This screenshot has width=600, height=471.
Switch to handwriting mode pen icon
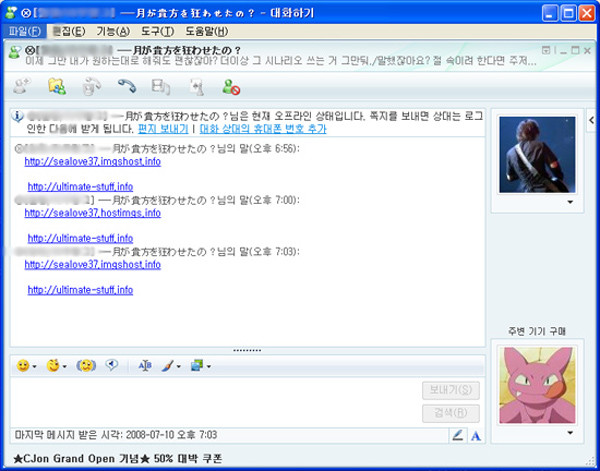458,435
